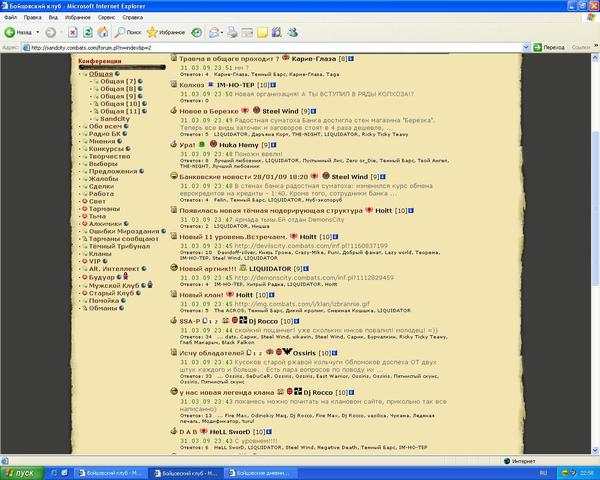Expand the address bar dropdown arrow

tap(526, 47)
